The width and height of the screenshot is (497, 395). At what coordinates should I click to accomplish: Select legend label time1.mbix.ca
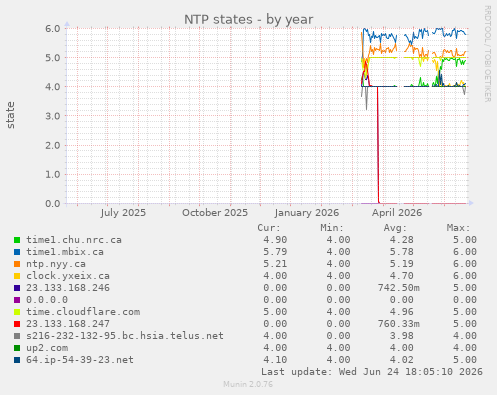(x=65, y=252)
